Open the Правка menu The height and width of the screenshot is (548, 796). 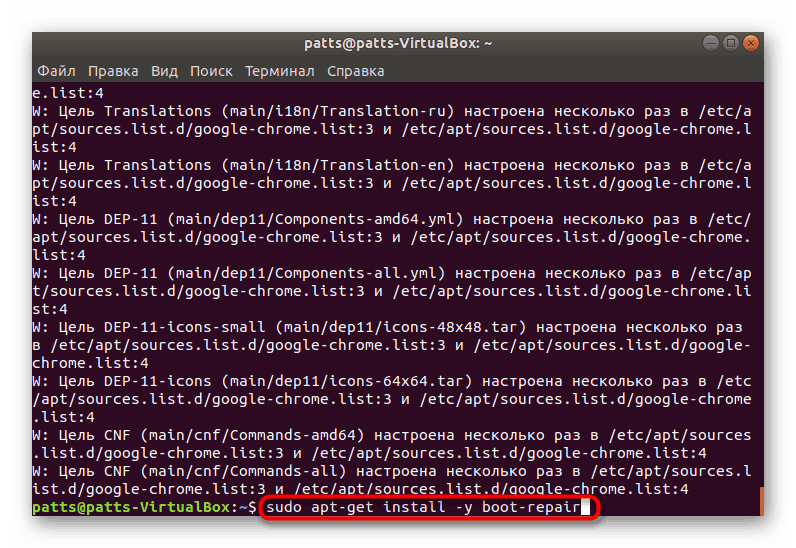pos(113,71)
